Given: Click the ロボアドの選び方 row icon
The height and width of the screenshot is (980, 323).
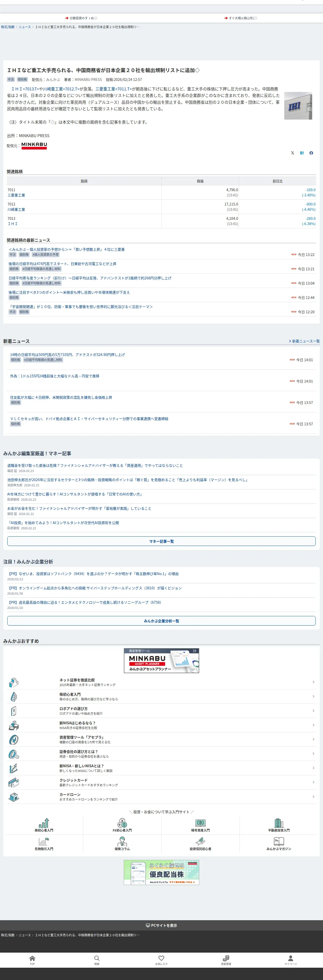Looking at the screenshot, I should tap(14, 711).
